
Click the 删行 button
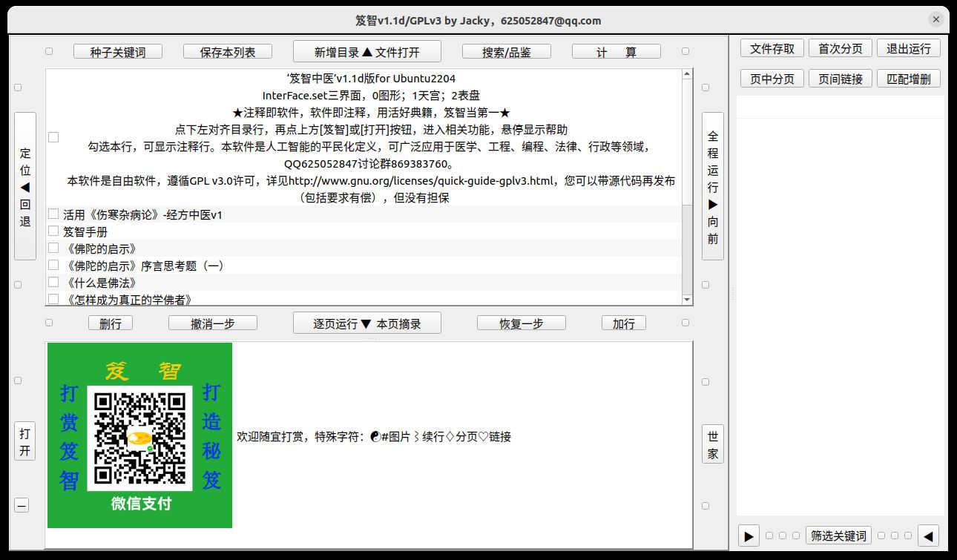point(111,323)
